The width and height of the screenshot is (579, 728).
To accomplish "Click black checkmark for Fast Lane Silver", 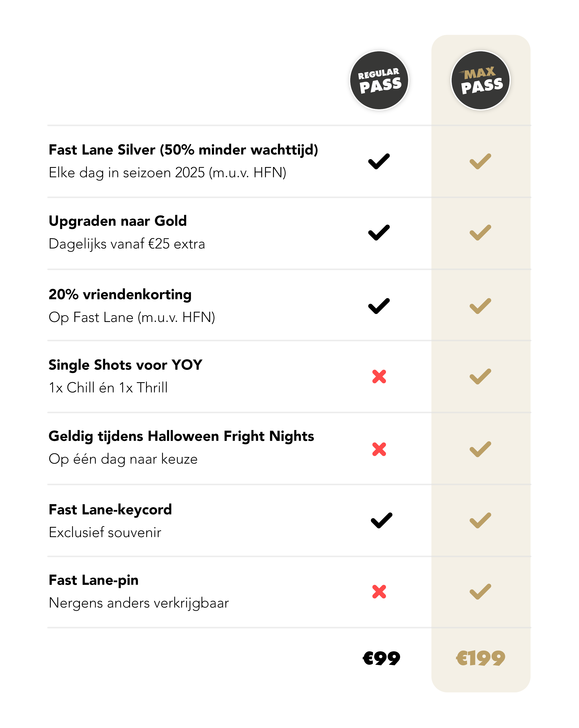I will tap(379, 161).
